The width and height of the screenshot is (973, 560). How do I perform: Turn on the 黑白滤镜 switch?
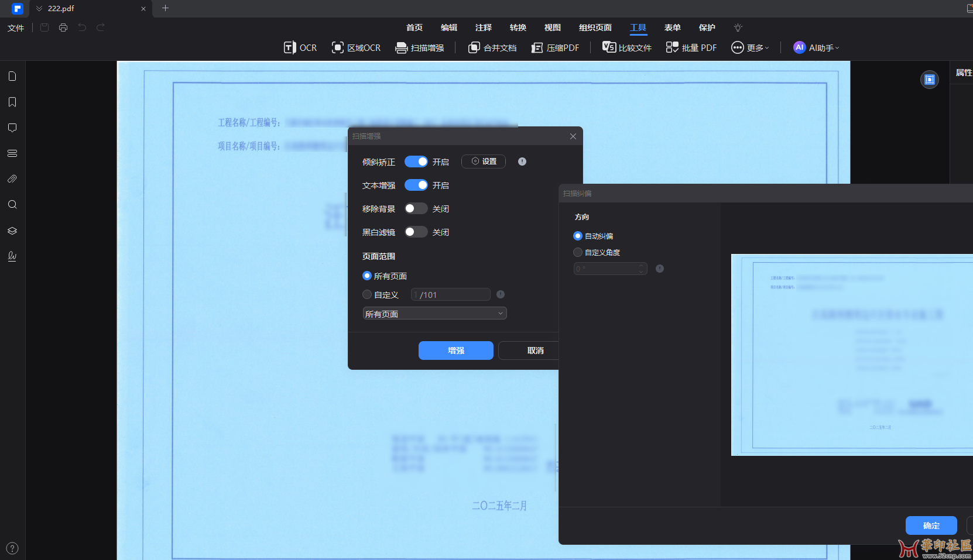tap(416, 232)
